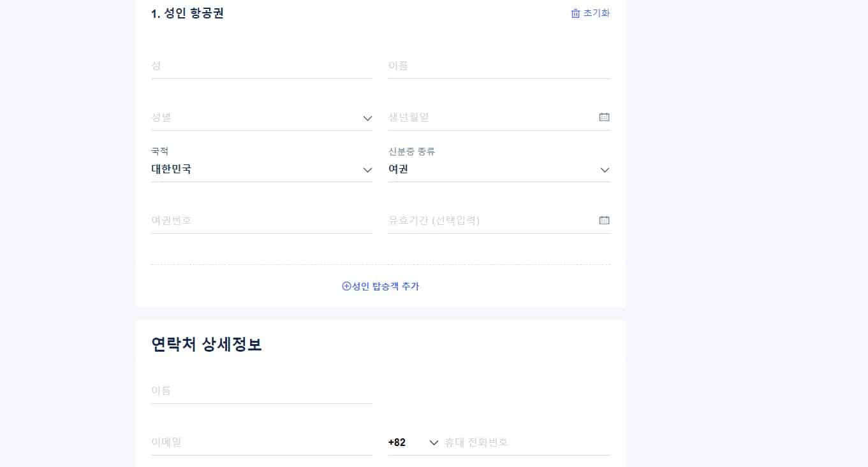Click the 여권번호 input field
This screenshot has width=868, height=467.
coord(261,220)
